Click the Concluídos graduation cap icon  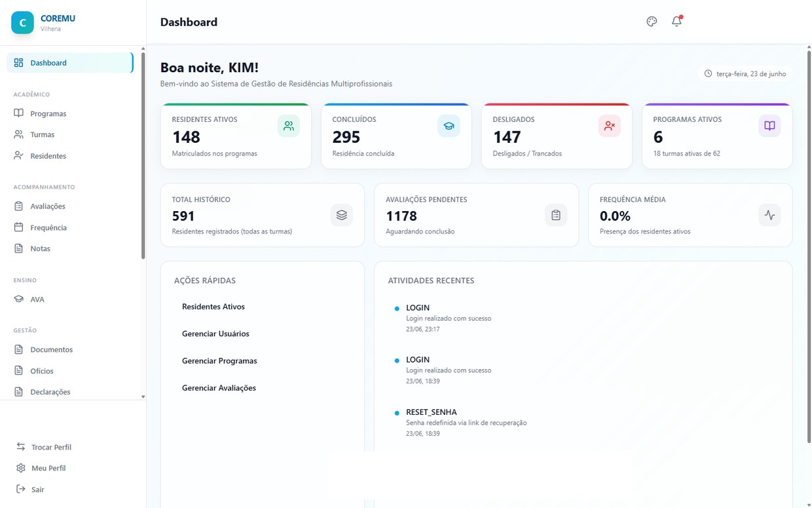point(449,126)
